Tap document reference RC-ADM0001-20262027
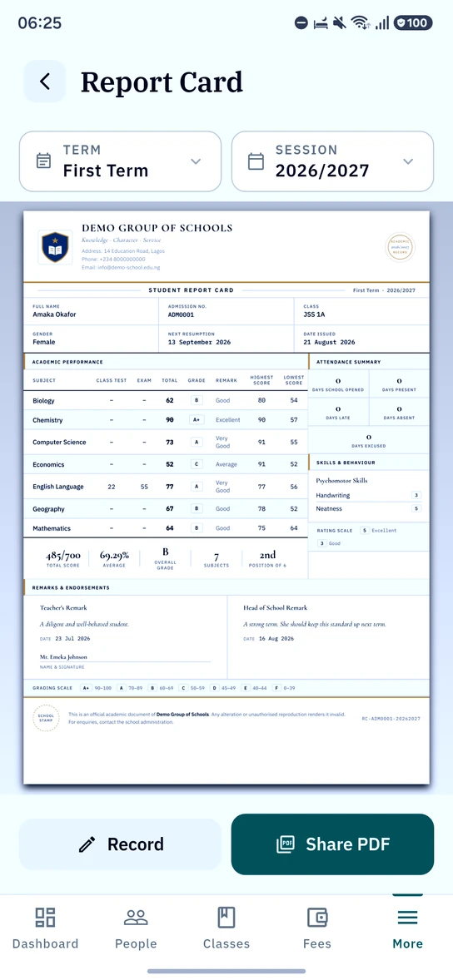The height and width of the screenshot is (980, 453). click(x=391, y=719)
